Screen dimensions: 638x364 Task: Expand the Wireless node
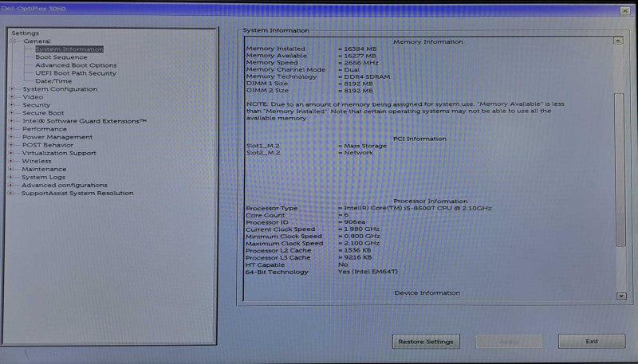coord(11,161)
